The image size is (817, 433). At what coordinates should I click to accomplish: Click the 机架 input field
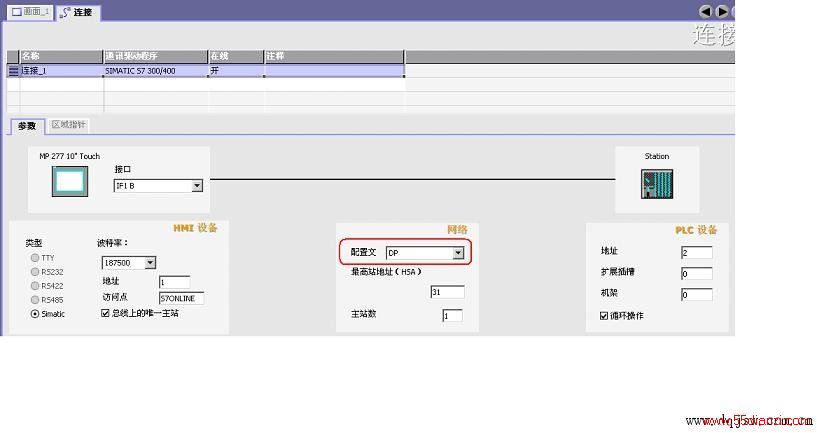(x=697, y=294)
